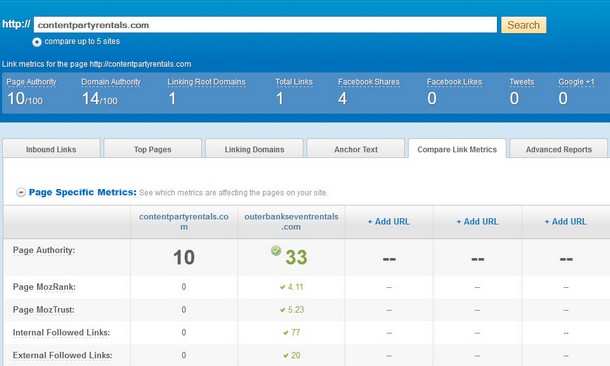Collapse the Page Specific Metrics section
The image size is (610, 366).
point(21,192)
